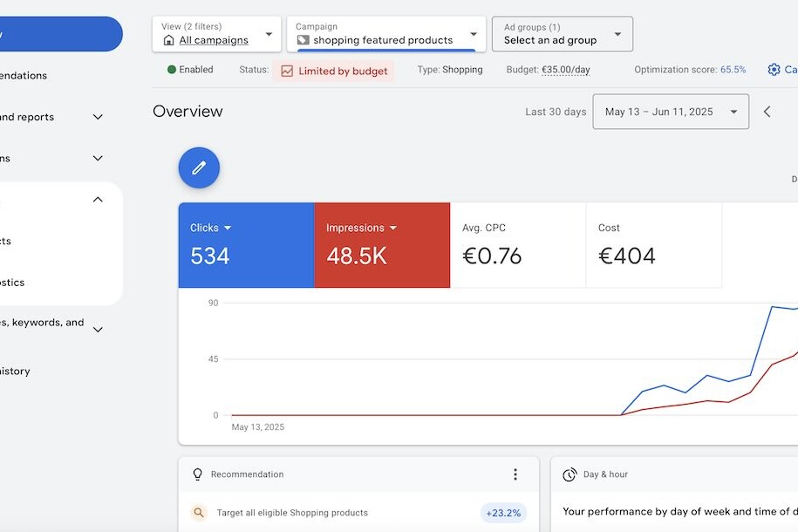Click the lightbulb icon on Recommendation card
The image size is (798, 532).
[197, 474]
